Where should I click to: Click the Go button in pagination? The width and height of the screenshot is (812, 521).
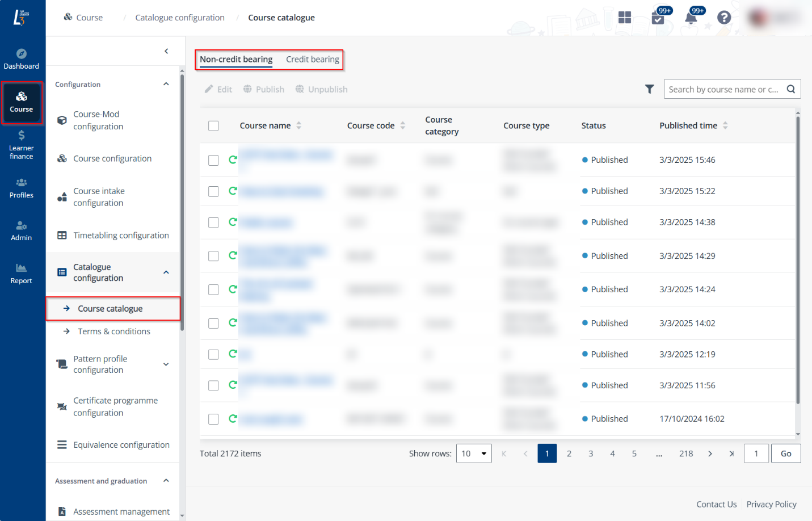(x=785, y=453)
